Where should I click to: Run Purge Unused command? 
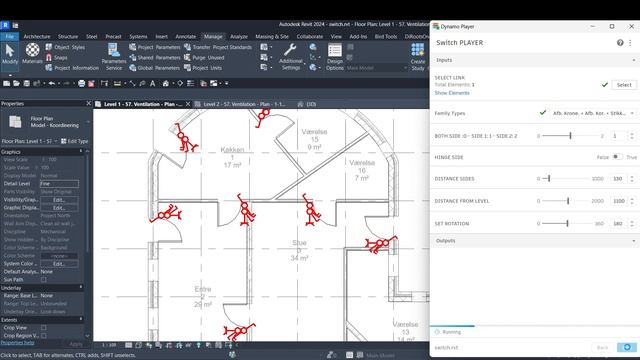pyautogui.click(x=204, y=58)
